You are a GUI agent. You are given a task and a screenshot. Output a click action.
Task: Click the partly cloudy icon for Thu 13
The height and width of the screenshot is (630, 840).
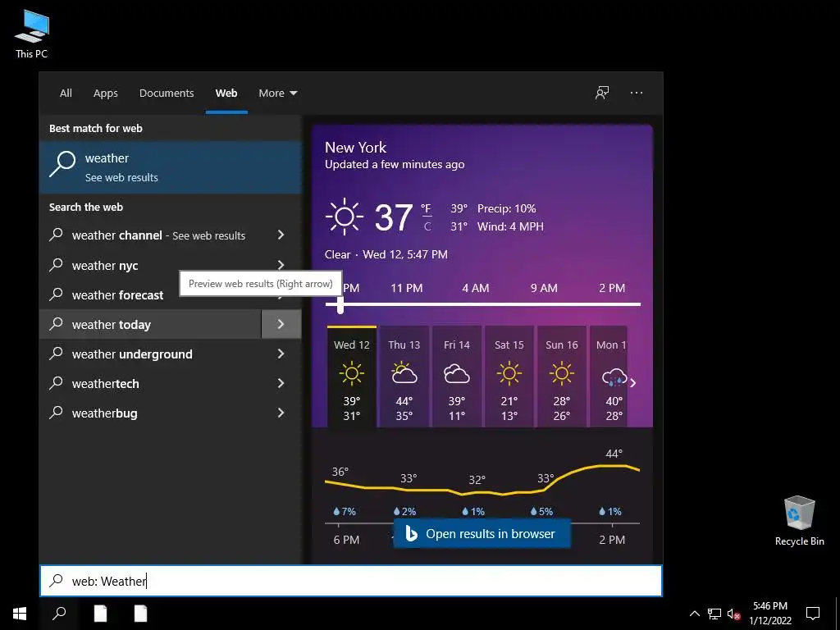click(404, 373)
